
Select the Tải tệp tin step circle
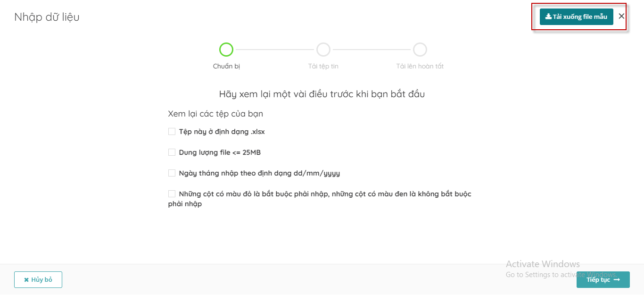(x=323, y=50)
